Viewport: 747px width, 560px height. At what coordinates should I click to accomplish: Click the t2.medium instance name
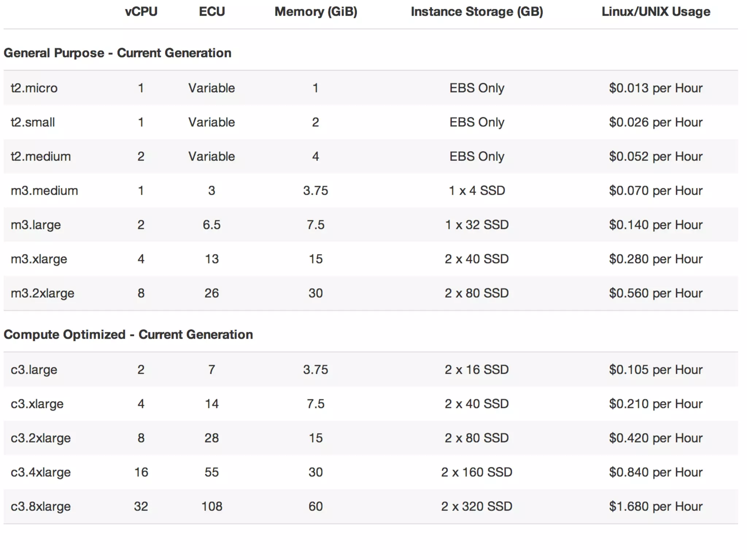[41, 156]
